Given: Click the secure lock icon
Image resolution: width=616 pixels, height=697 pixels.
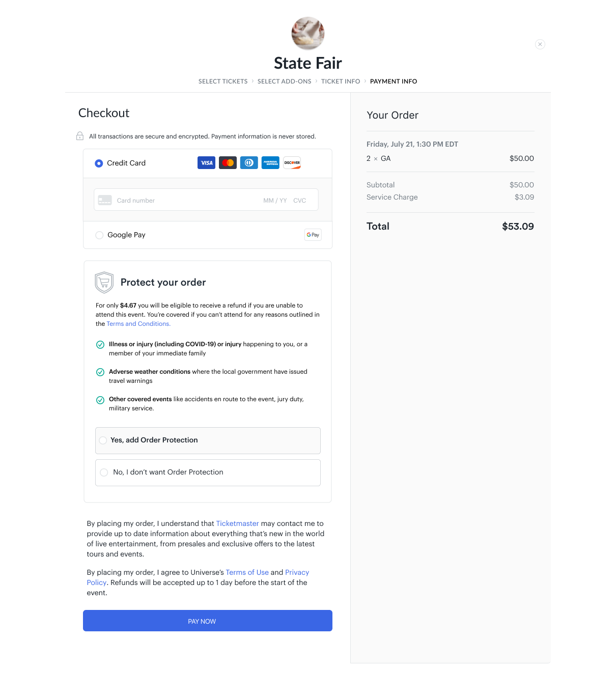Looking at the screenshot, I should [80, 136].
